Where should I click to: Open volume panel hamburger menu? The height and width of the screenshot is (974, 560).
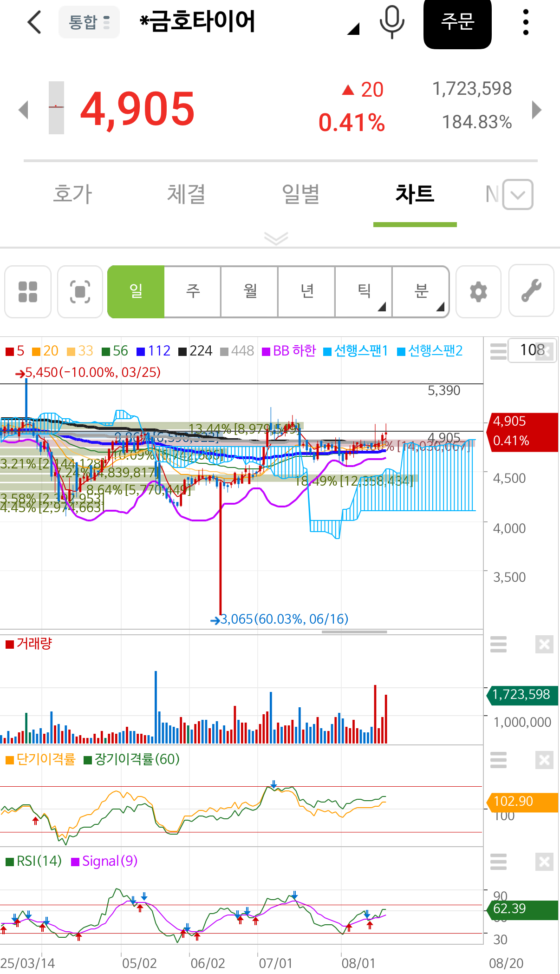coord(498,645)
